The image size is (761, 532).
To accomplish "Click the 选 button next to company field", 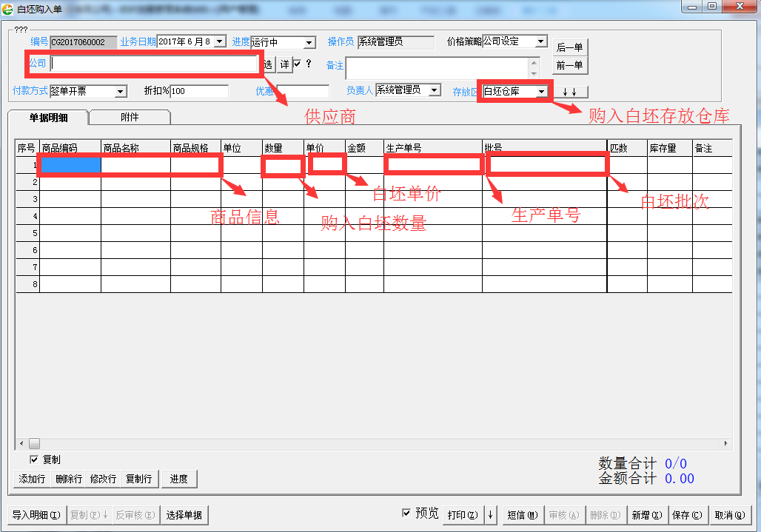I will pyautogui.click(x=269, y=64).
